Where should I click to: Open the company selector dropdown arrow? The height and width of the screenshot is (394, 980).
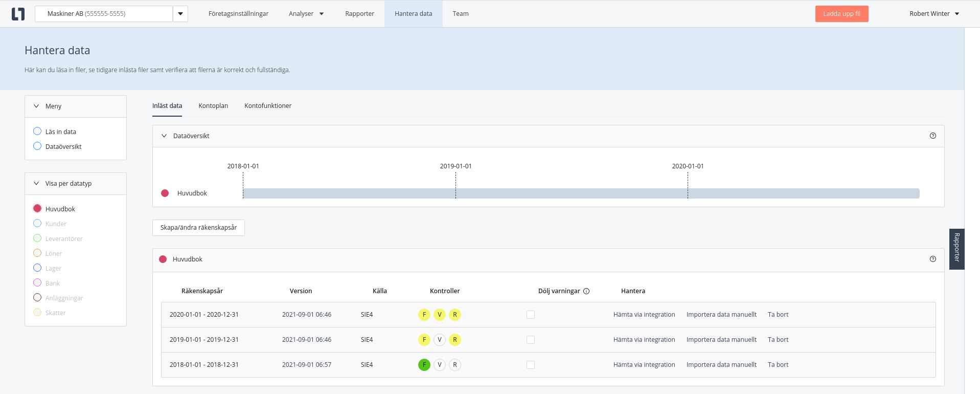point(180,14)
